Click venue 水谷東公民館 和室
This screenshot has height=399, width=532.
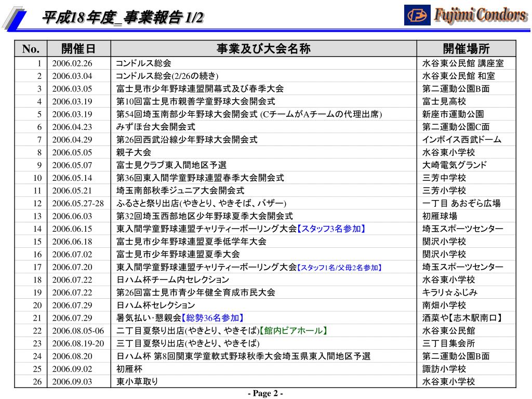[458, 76]
